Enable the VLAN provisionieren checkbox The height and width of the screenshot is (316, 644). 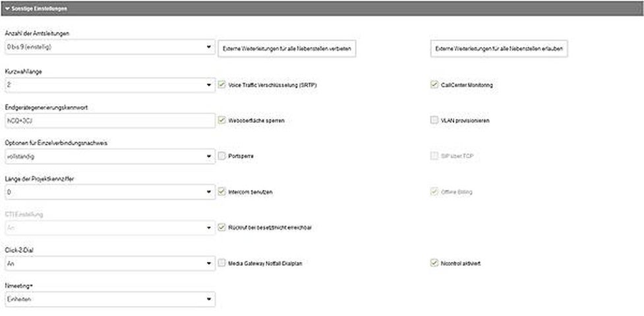point(434,121)
